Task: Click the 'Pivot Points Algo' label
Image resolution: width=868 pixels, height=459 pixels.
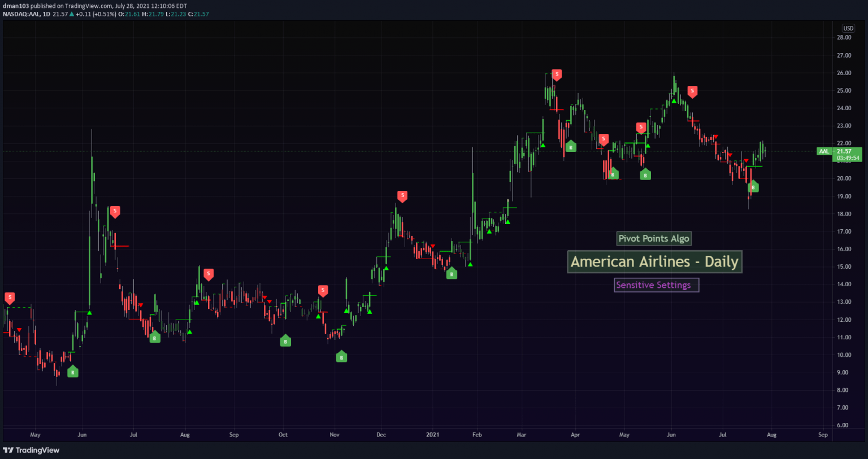Action: click(654, 238)
